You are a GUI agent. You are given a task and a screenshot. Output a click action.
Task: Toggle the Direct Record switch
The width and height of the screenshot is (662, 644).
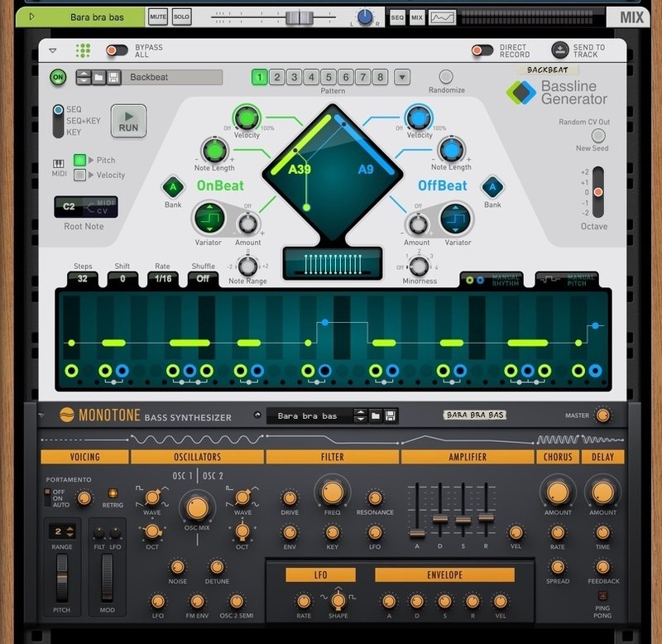(482, 50)
